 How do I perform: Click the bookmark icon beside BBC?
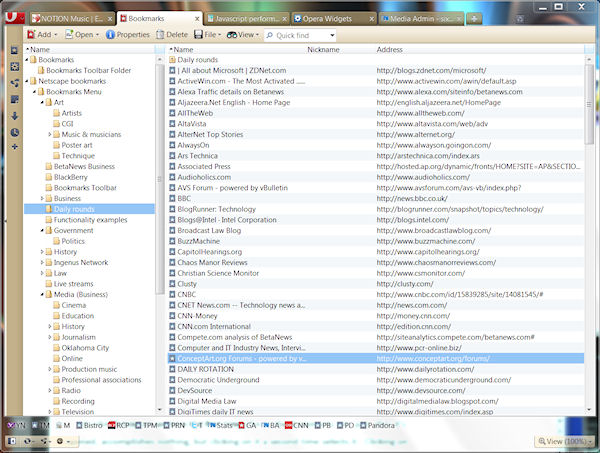pyautogui.click(x=172, y=199)
